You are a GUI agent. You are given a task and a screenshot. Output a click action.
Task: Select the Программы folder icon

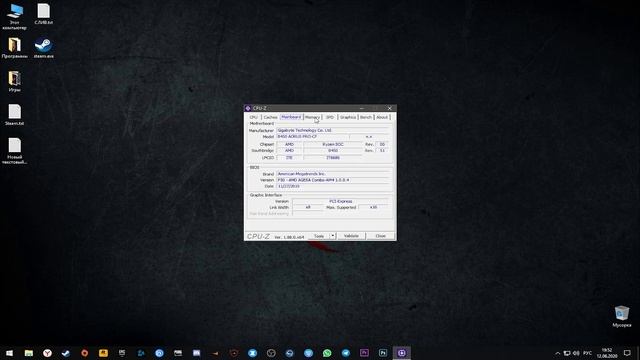(15, 48)
